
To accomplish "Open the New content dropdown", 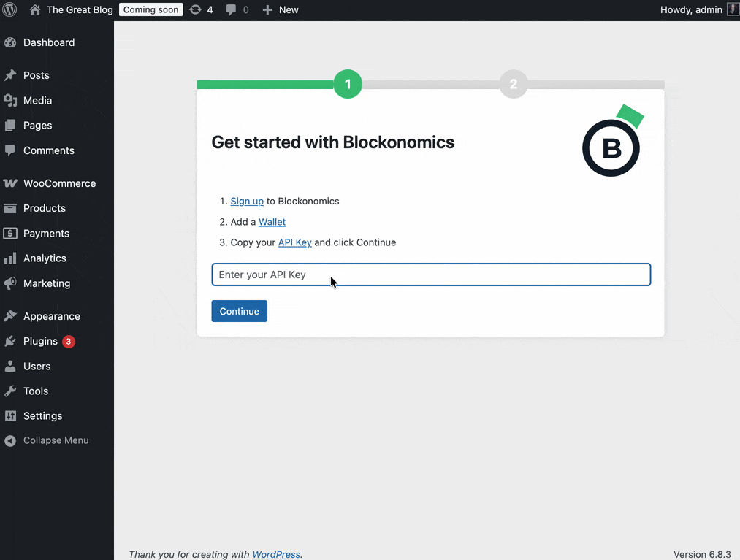I will point(281,10).
